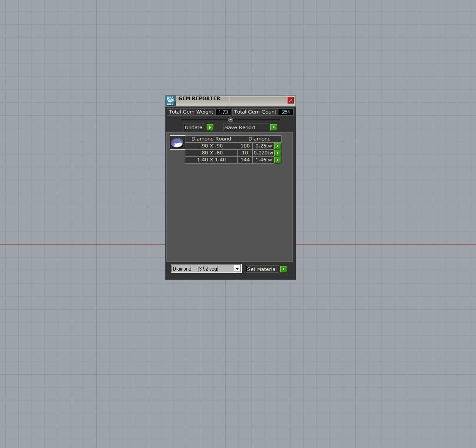Click the count cell '10'
Image resolution: width=476 pixels, height=448 pixels.
coord(245,153)
